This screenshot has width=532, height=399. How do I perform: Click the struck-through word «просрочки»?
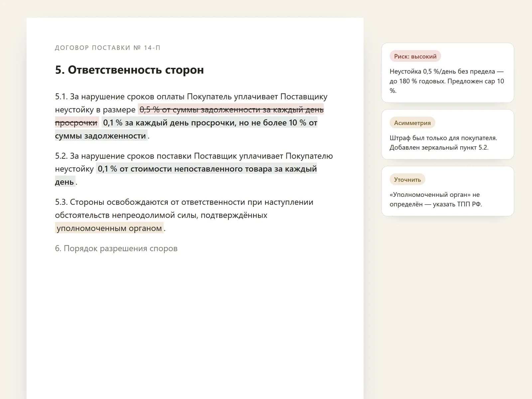(x=76, y=123)
